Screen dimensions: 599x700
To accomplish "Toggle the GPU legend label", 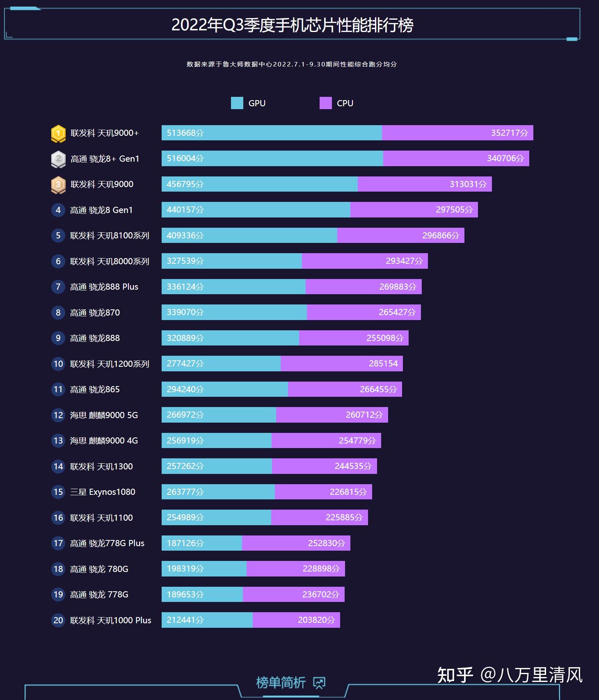I will (x=257, y=103).
